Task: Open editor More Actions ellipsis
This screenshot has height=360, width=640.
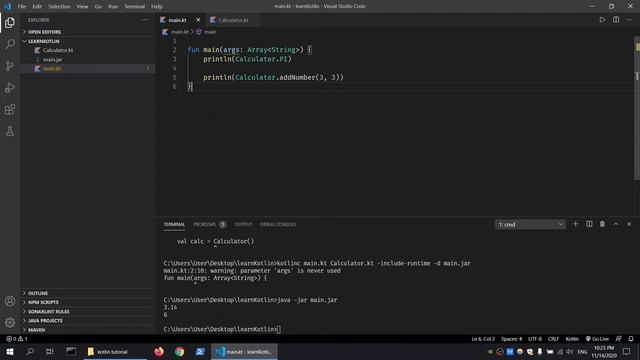Action: [x=629, y=20]
